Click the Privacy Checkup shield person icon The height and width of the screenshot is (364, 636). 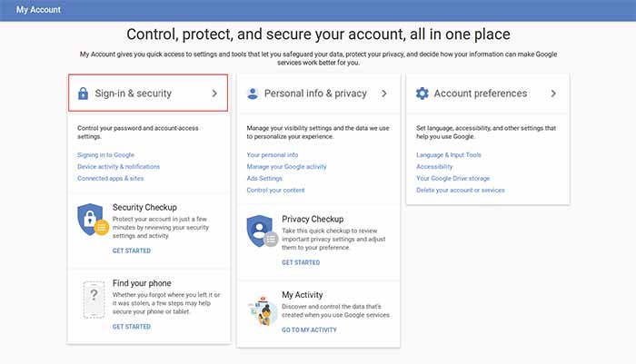tap(262, 231)
